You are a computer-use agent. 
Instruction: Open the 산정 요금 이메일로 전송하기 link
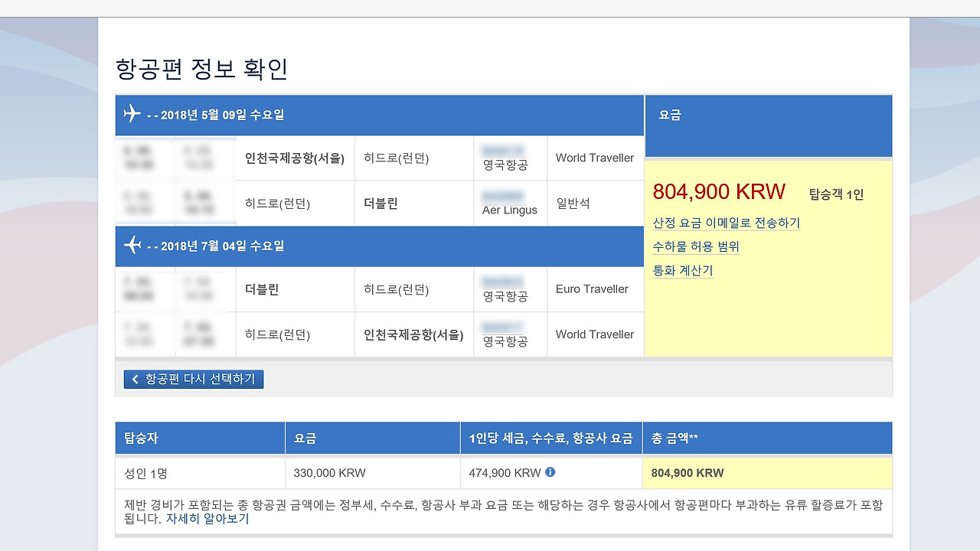point(726,223)
